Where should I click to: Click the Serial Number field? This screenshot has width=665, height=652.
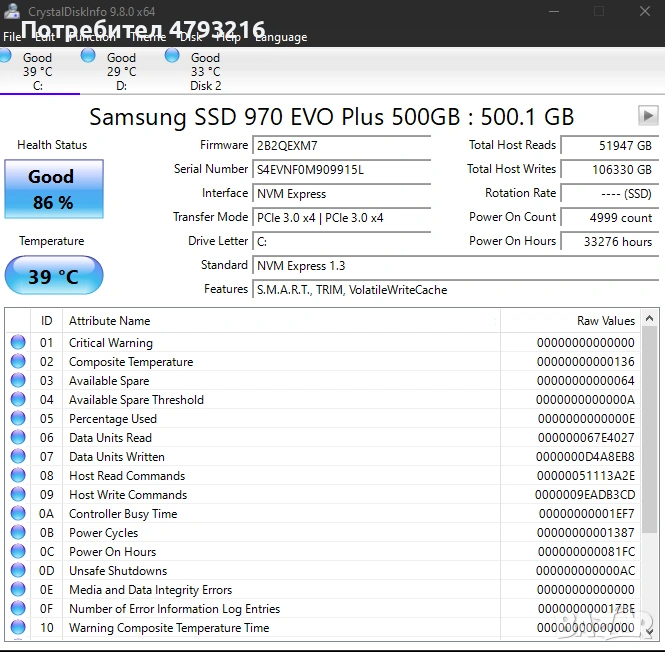[x=341, y=170]
